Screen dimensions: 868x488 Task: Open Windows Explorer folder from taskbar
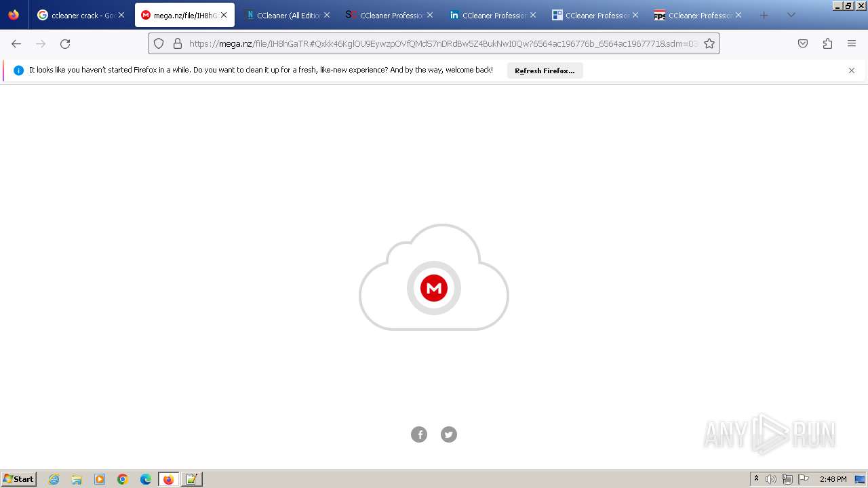[77, 479]
